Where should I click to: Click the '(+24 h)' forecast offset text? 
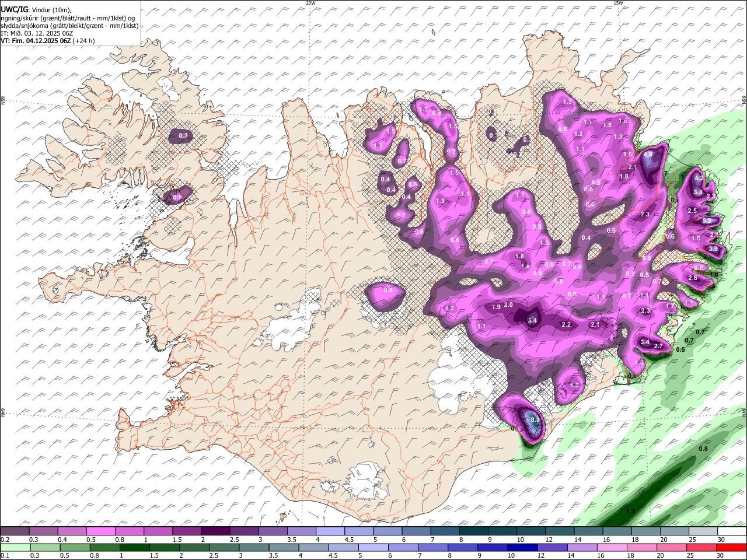[x=84, y=41]
